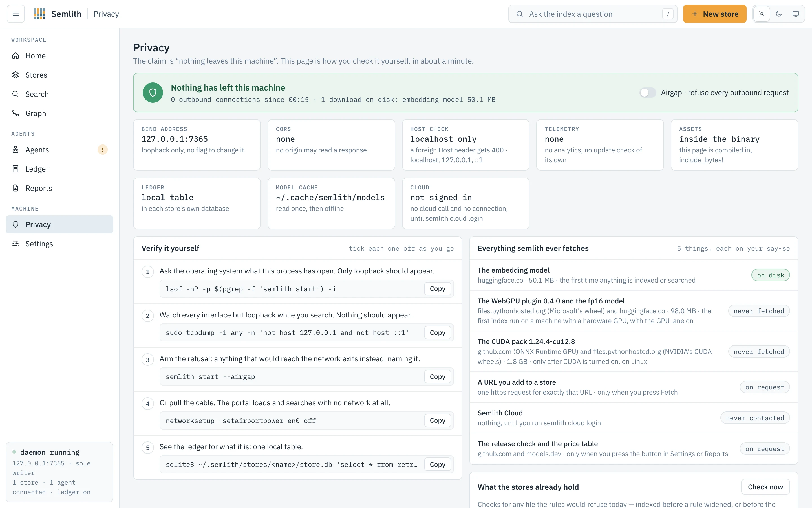This screenshot has height=508, width=812.
Task: Click the Semlith grid logo
Action: pyautogui.click(x=39, y=14)
